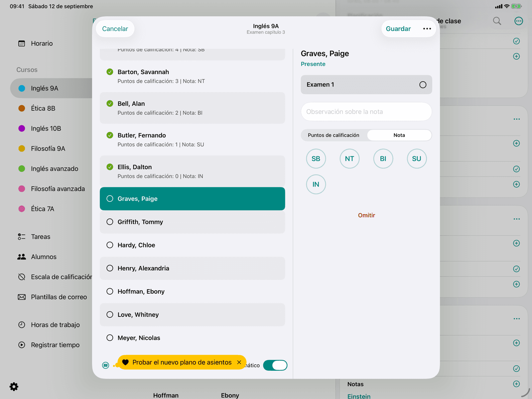Click Cancelar button
Image resolution: width=532 pixels, height=399 pixels.
[115, 29]
